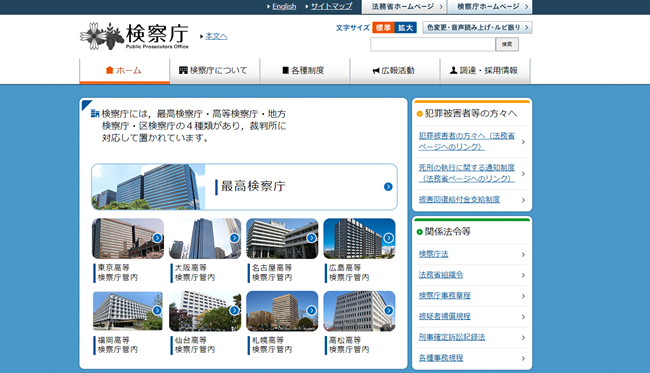Click the 関係法令等 heading
Screen dimensions: 650x373
[x=448, y=232]
